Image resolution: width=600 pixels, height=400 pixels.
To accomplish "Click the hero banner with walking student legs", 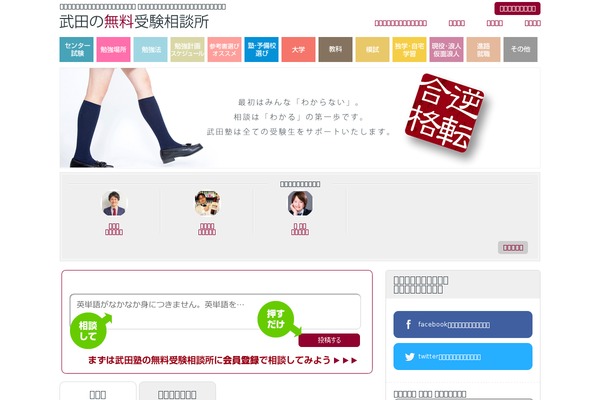I will (x=300, y=118).
